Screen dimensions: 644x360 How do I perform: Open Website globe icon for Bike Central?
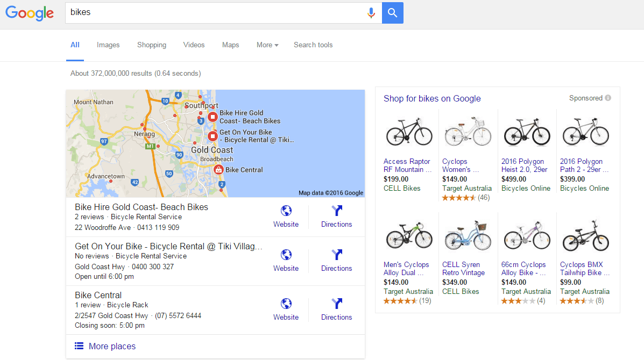pos(286,304)
